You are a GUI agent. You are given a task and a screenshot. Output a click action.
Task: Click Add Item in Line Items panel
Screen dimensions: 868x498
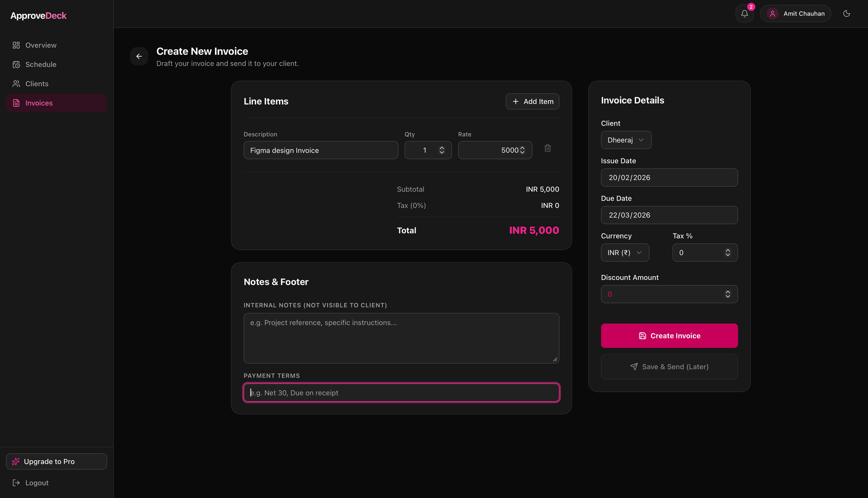[532, 101]
